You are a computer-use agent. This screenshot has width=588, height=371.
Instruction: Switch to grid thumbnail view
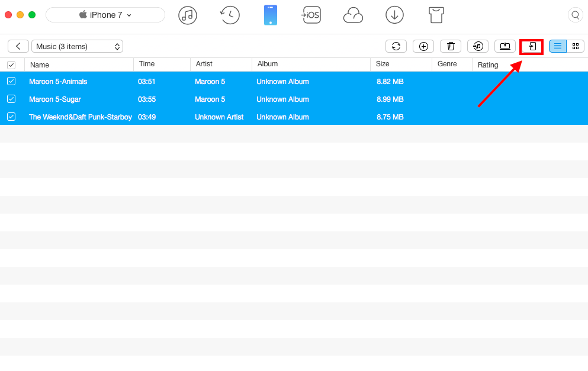click(575, 46)
